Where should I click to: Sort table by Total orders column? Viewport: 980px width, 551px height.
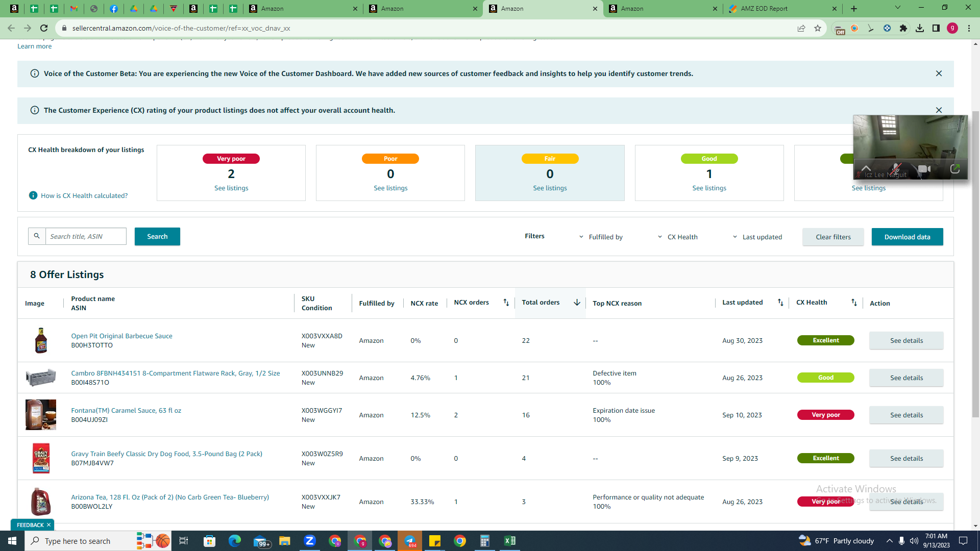[577, 303]
